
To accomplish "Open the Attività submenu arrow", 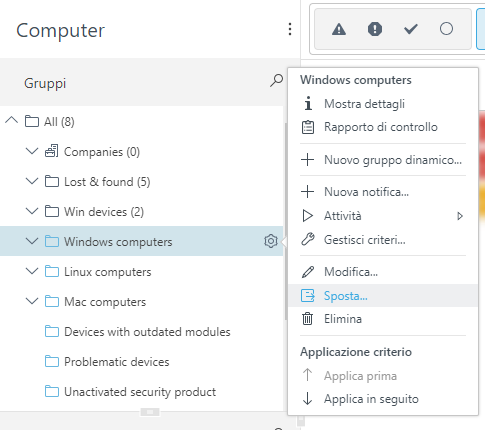I will 460,216.
